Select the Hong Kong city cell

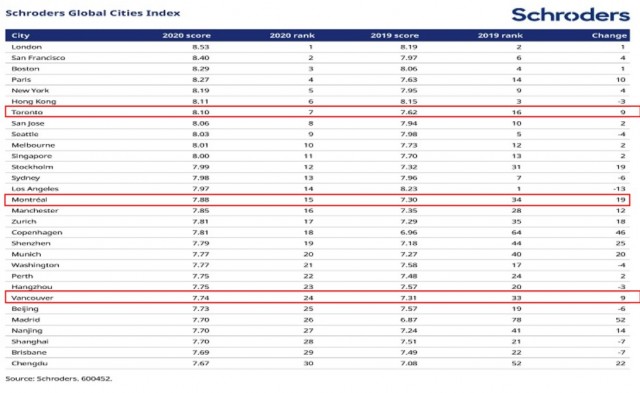pos(33,101)
